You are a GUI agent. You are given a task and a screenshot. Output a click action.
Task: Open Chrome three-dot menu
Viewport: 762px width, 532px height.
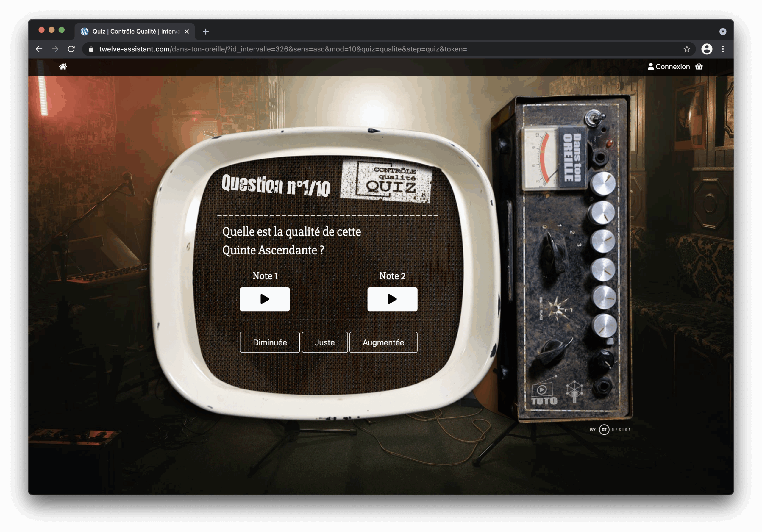point(723,49)
